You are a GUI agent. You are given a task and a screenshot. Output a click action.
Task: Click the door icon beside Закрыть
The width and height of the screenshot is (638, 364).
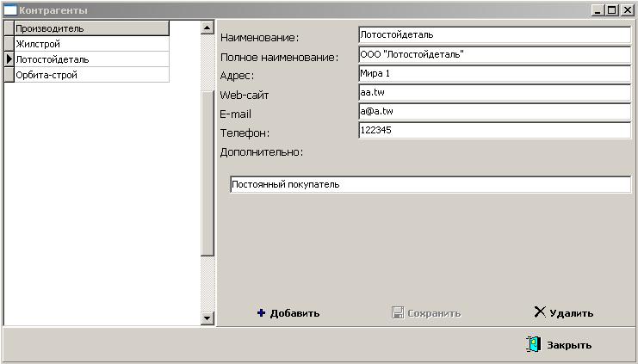(x=534, y=344)
